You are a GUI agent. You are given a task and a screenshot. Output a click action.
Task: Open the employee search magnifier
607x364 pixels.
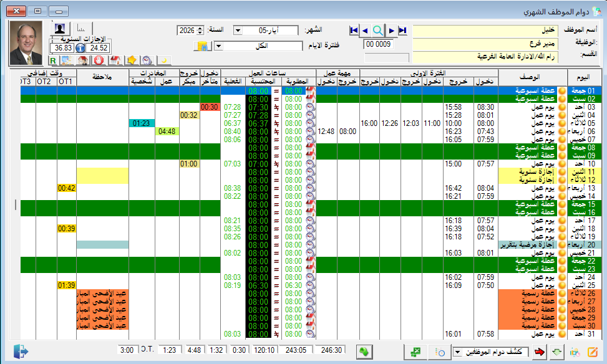pyautogui.click(x=378, y=30)
